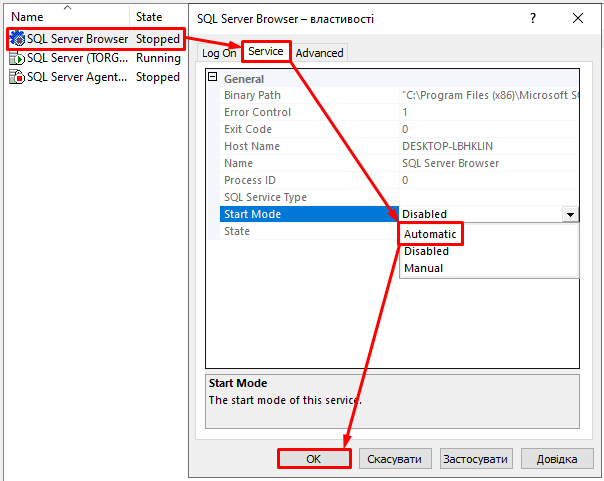Open the Service tab

coord(266,51)
